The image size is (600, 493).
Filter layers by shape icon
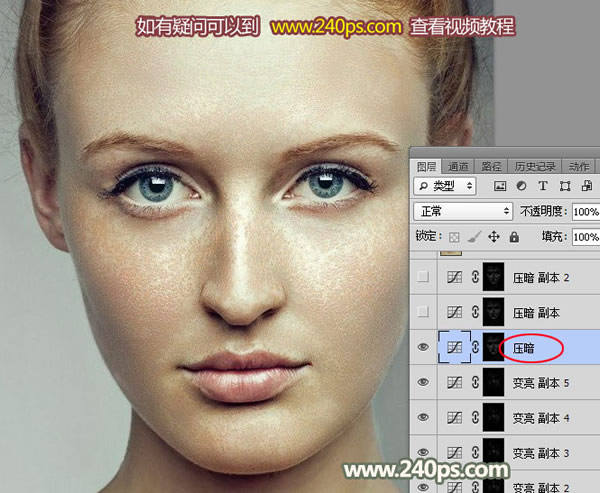[565, 186]
